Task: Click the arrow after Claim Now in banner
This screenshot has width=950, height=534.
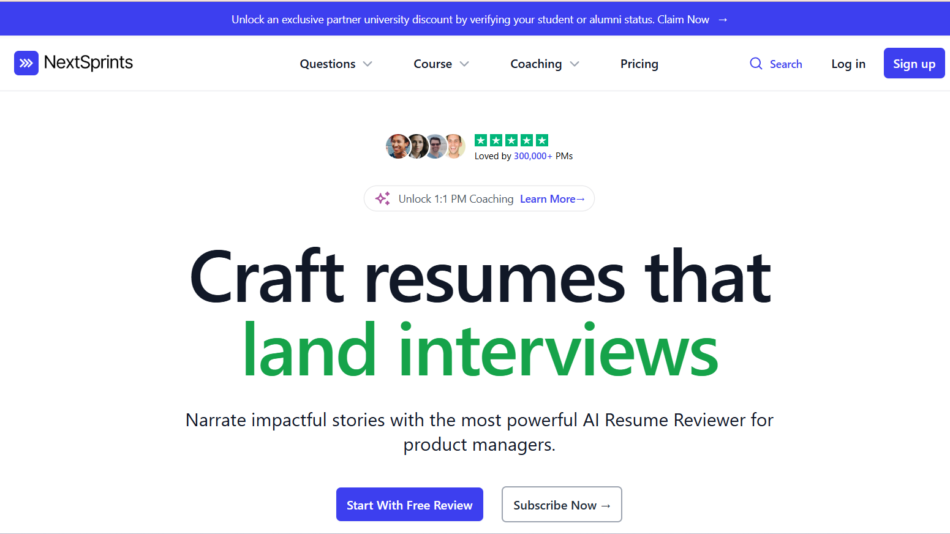Action: click(723, 19)
